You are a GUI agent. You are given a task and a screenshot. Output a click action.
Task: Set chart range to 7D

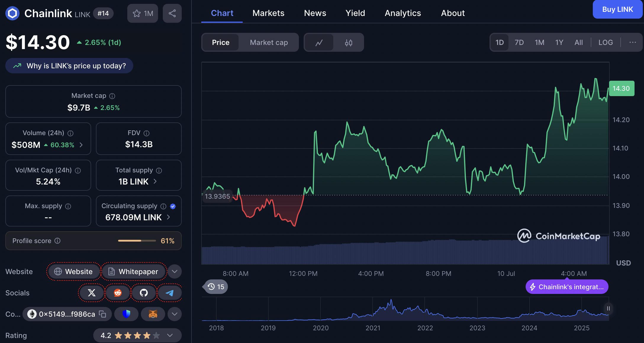(x=519, y=42)
